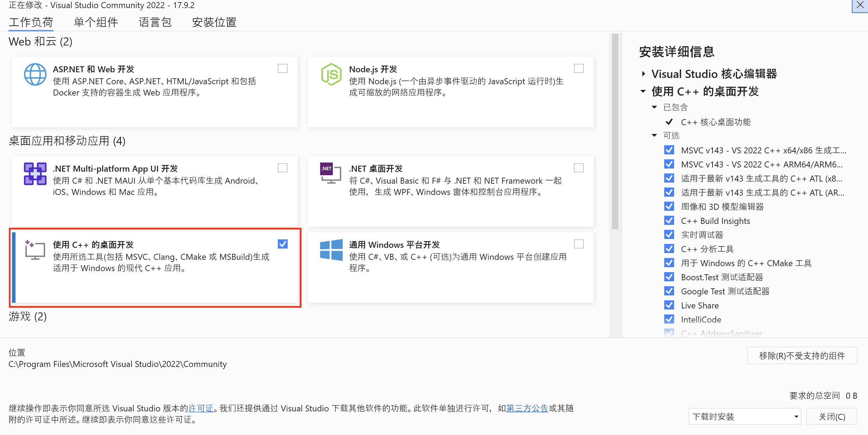868x435 pixels.
Task: Click the ASP.NET globe workload icon
Action: 35,74
